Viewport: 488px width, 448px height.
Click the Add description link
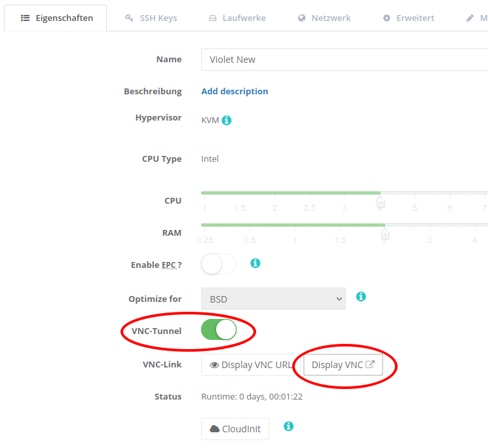tap(235, 92)
